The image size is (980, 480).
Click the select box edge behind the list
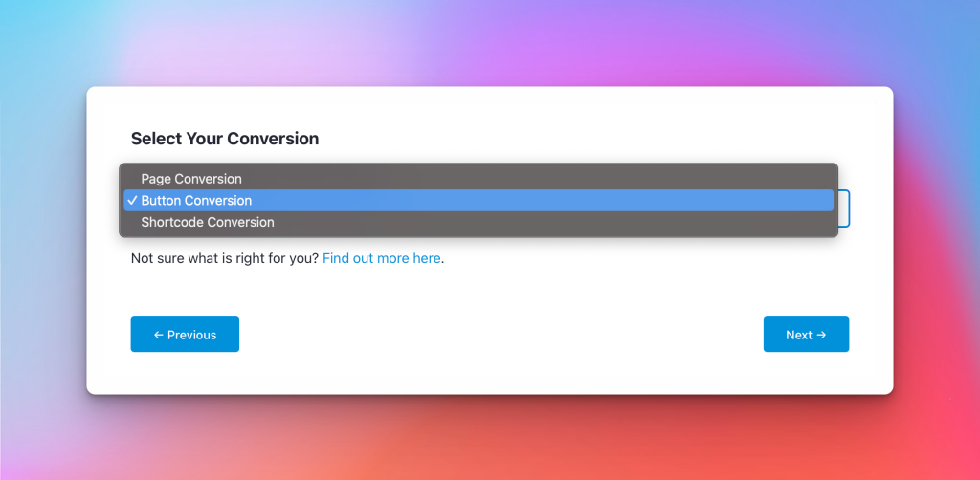click(x=844, y=208)
